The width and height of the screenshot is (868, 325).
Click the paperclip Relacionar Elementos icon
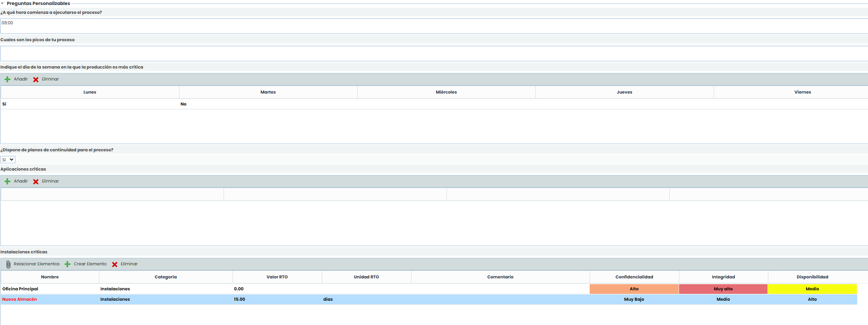pyautogui.click(x=8, y=264)
